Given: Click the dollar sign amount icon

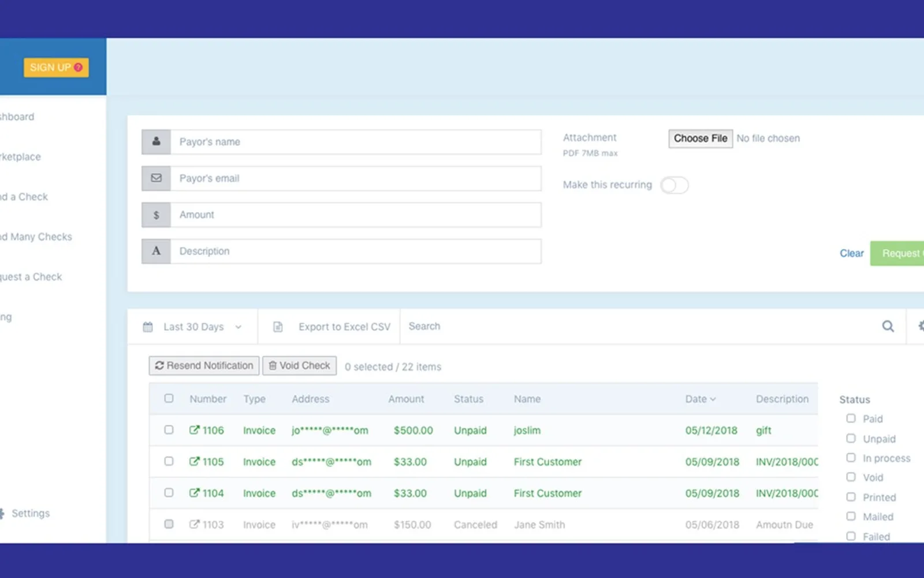Looking at the screenshot, I should coord(156,215).
